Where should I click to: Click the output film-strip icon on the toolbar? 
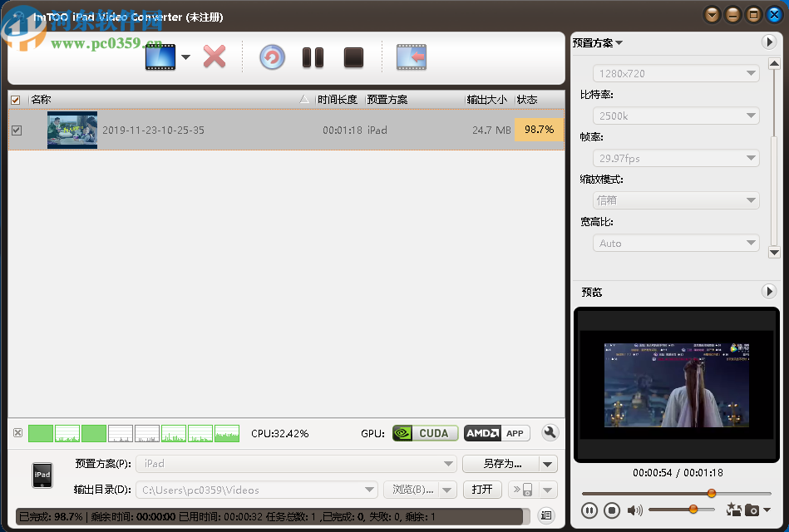pos(410,57)
